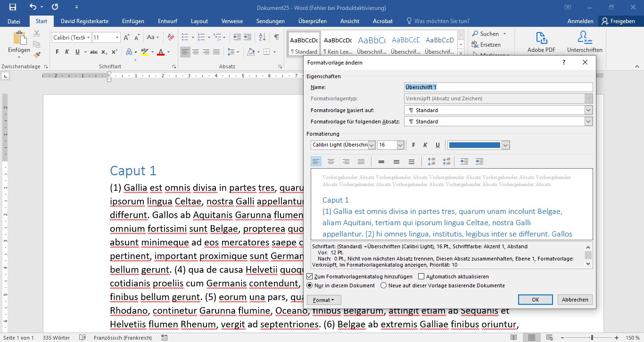Select the Kein Leerraum style thumbnail
This screenshot has width=644, height=342.
pos(338,45)
